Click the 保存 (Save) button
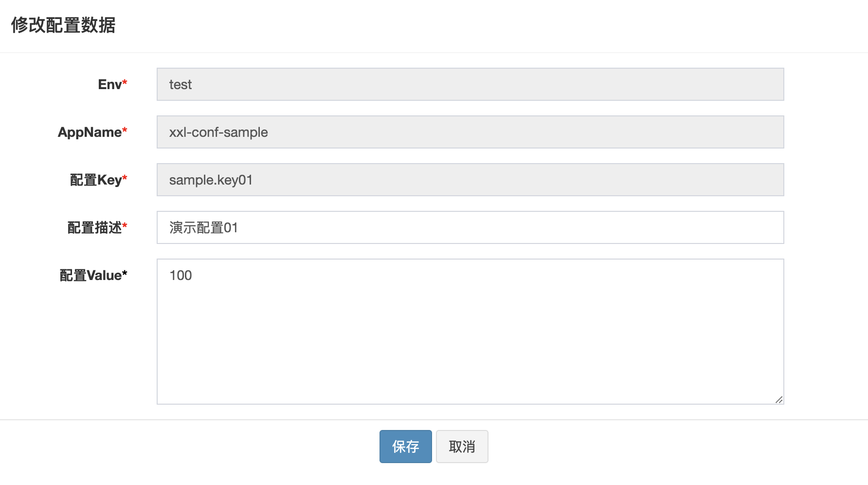 405,446
